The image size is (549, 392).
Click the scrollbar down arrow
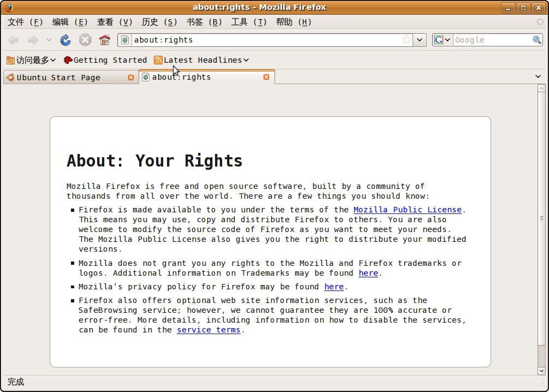pos(542,371)
